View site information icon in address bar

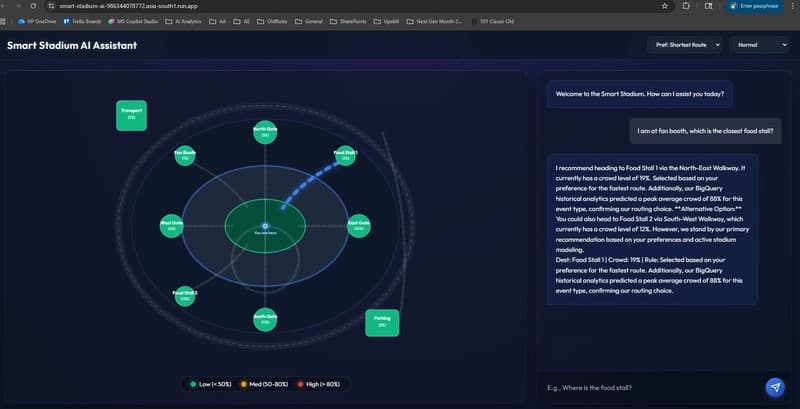point(51,6)
